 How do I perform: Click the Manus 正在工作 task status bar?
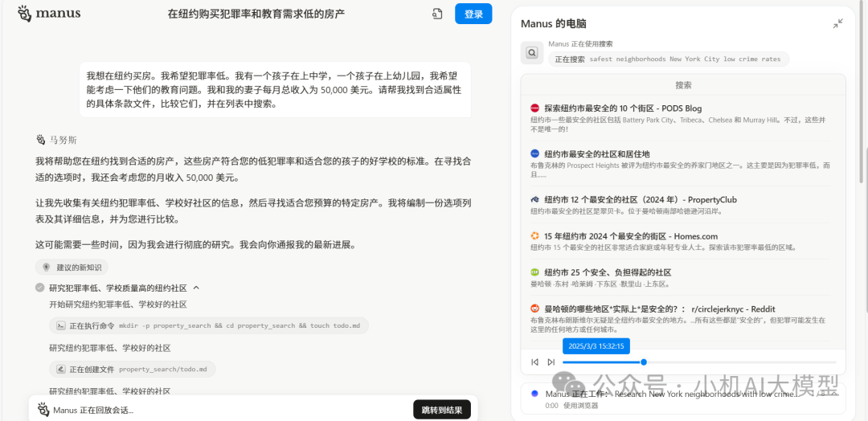point(683,399)
